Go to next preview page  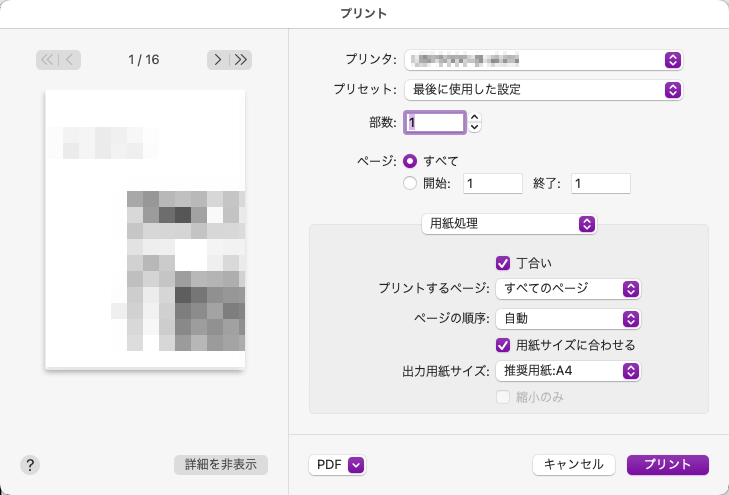(217, 60)
